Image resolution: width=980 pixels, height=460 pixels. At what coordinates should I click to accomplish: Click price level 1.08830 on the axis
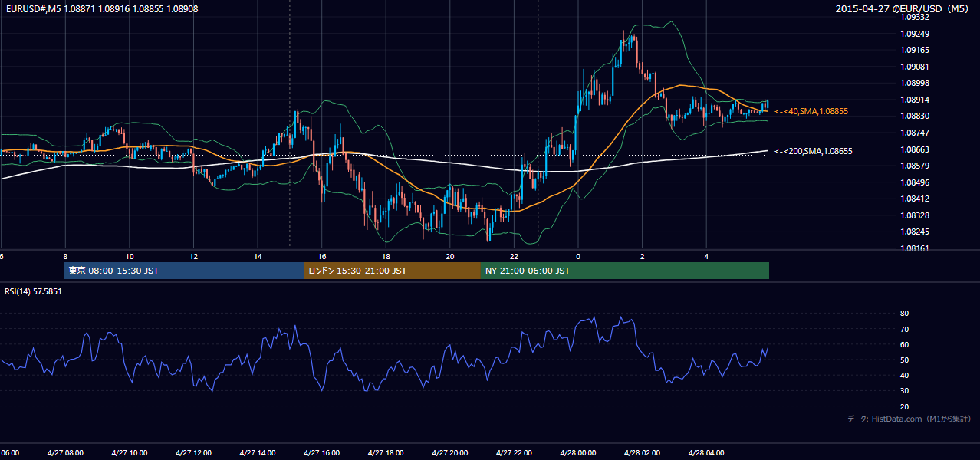pyautogui.click(x=915, y=116)
